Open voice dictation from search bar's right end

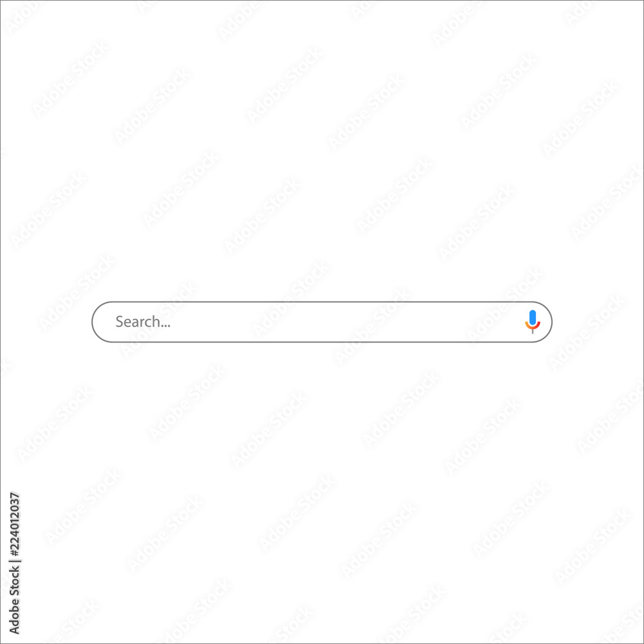point(533,321)
